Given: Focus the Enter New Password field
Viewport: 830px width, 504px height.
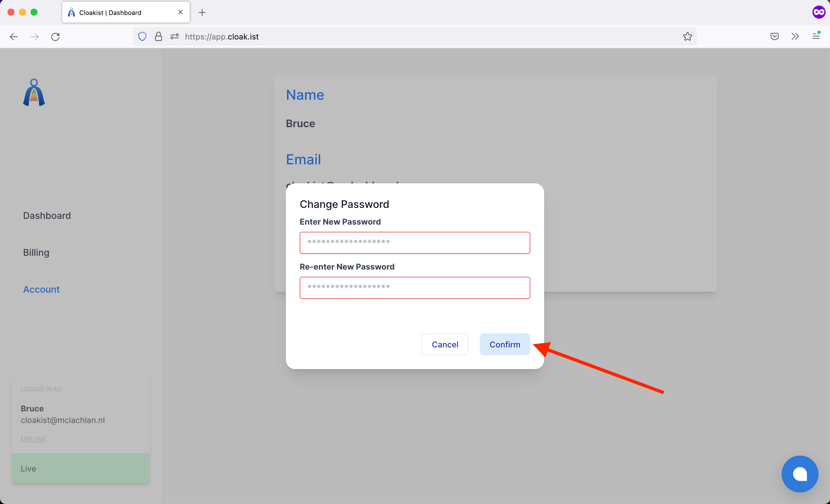Looking at the screenshot, I should (x=414, y=242).
